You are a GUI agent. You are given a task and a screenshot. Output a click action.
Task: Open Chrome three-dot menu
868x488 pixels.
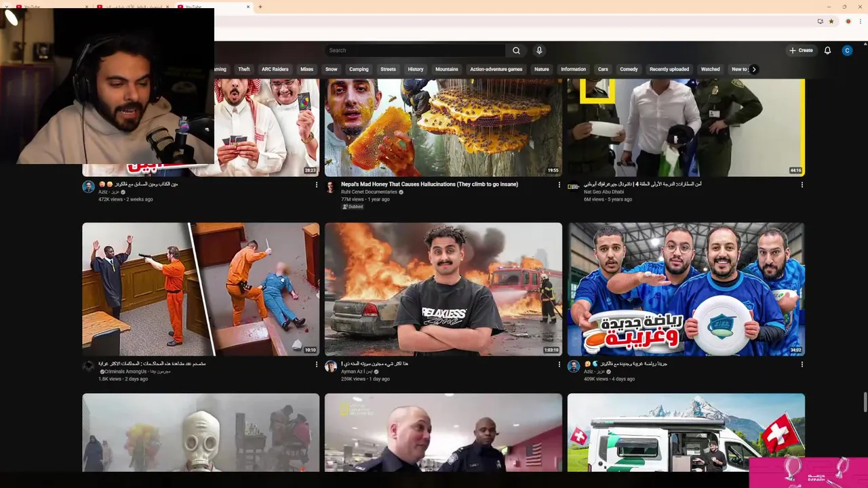tap(860, 21)
